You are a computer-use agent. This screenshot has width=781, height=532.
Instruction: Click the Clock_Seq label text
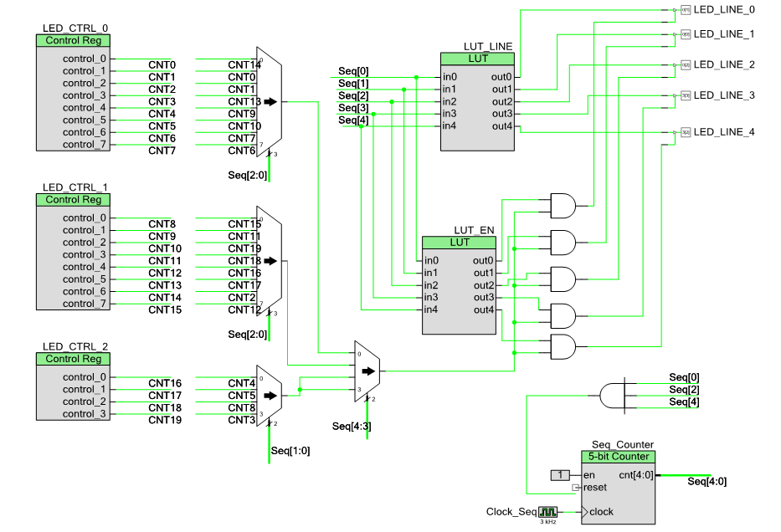coord(511,512)
